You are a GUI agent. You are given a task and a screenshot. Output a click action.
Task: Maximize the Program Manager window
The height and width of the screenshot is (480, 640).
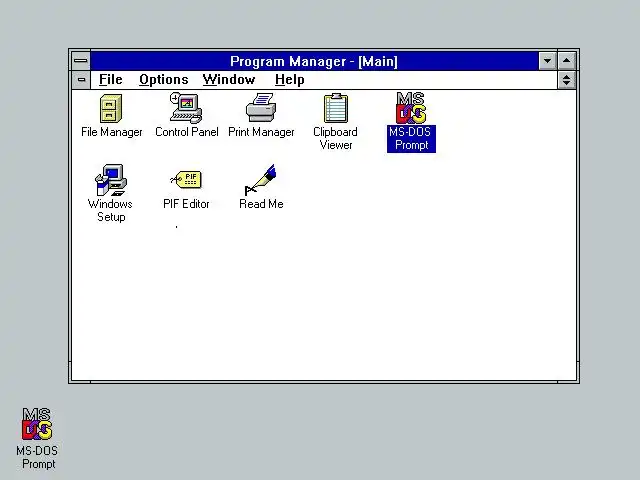[x=567, y=61]
